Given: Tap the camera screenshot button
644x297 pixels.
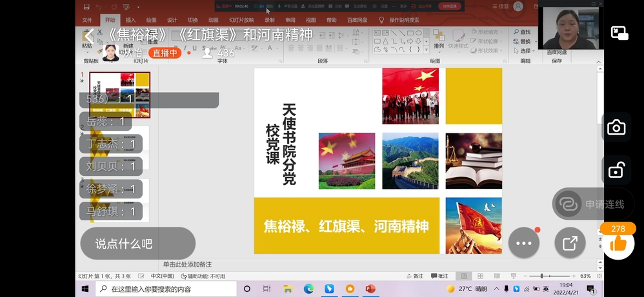Looking at the screenshot, I should [x=616, y=128].
